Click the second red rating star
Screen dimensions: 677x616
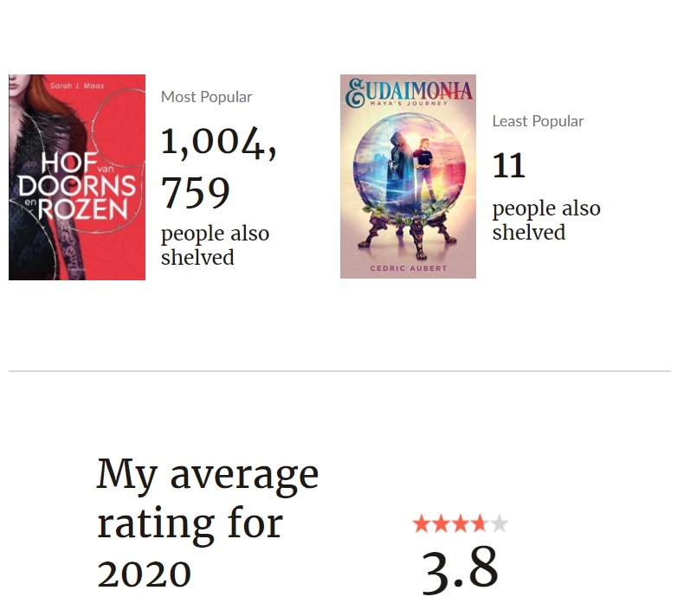[x=441, y=523]
